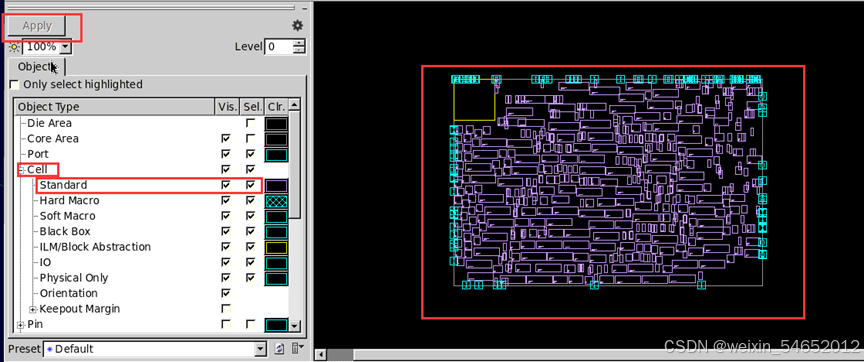This screenshot has height=362, width=864.
Task: Expand the Pin tree node
Action: [21, 325]
